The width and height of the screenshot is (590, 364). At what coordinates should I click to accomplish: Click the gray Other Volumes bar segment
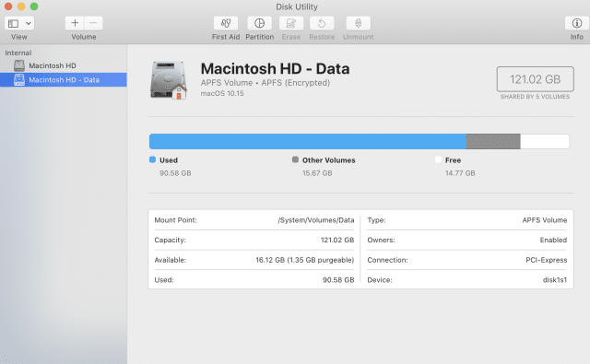pos(493,142)
